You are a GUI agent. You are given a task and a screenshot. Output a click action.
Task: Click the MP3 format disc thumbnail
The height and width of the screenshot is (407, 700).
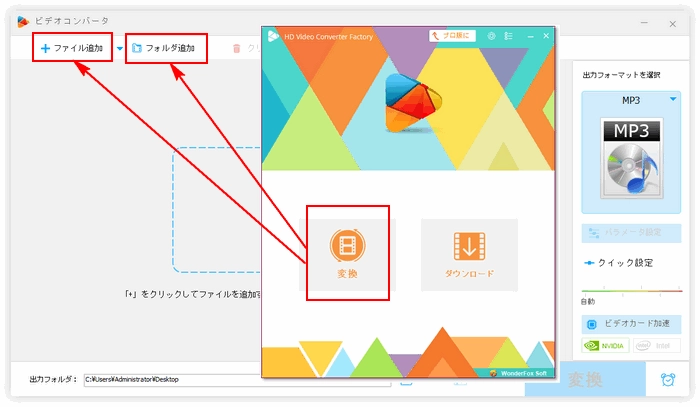click(x=631, y=158)
